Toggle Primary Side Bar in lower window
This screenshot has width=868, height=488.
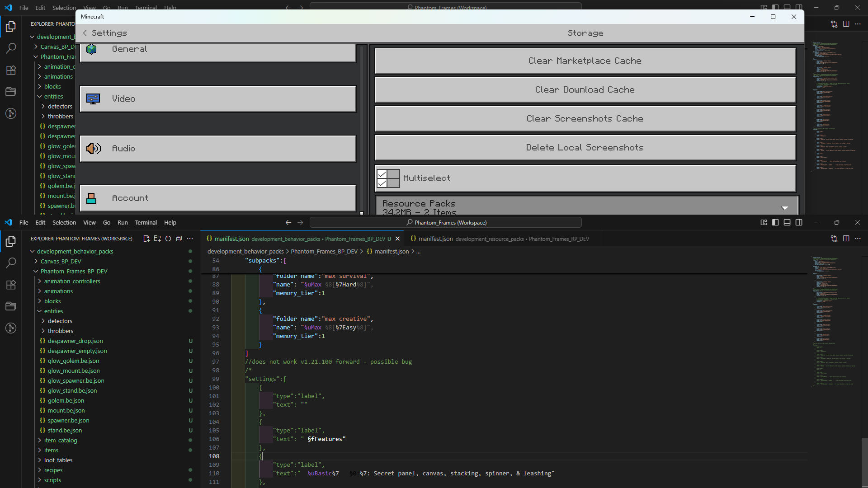pos(775,222)
